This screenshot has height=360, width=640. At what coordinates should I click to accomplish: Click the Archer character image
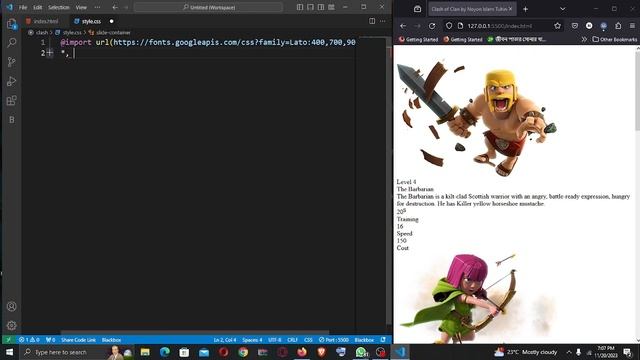coord(477,298)
